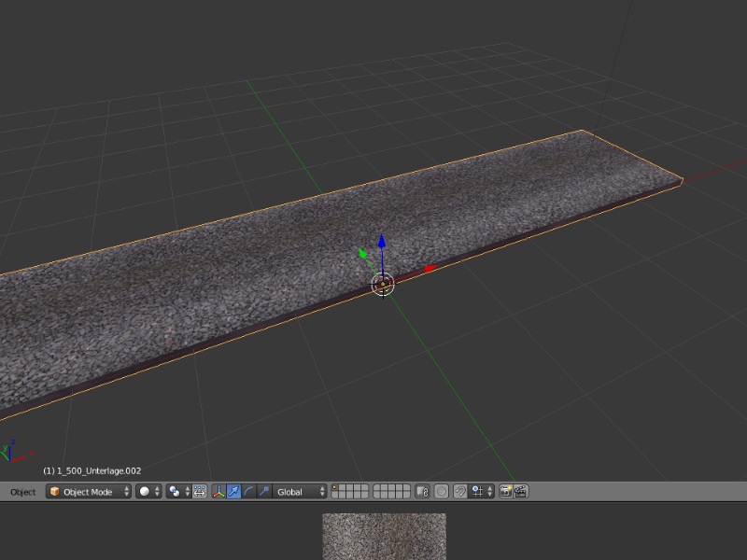747x560 pixels.
Task: Select the scale manipulator icon
Action: (263, 492)
